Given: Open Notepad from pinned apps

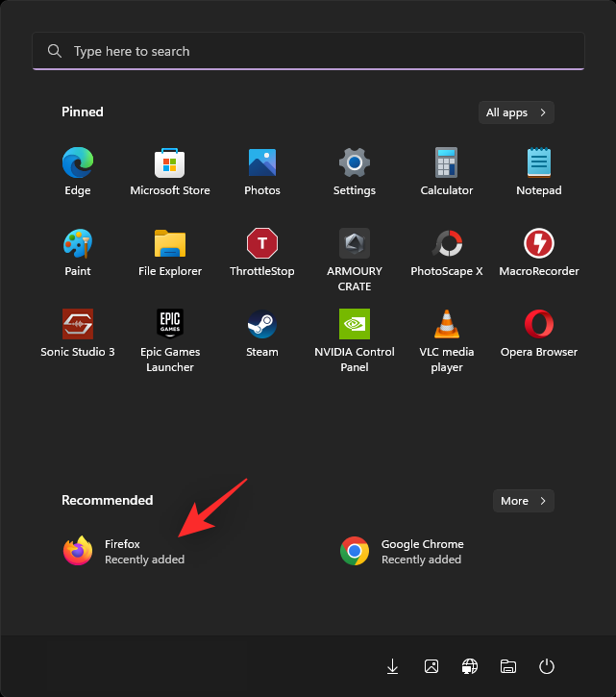Looking at the screenshot, I should pos(539,171).
